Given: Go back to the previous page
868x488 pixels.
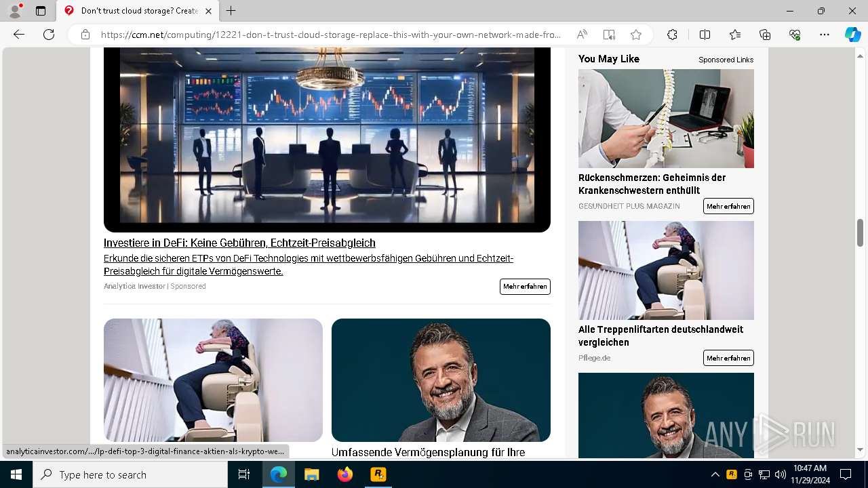Looking at the screenshot, I should coord(19,35).
